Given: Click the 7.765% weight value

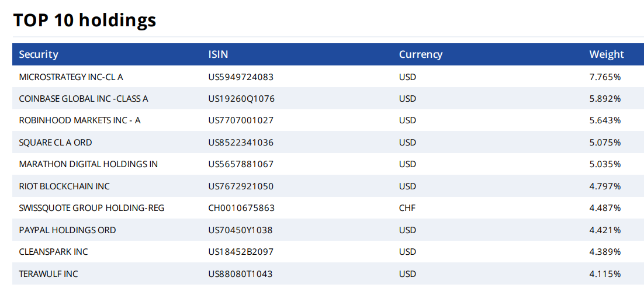Looking at the screenshot, I should click(x=605, y=77).
